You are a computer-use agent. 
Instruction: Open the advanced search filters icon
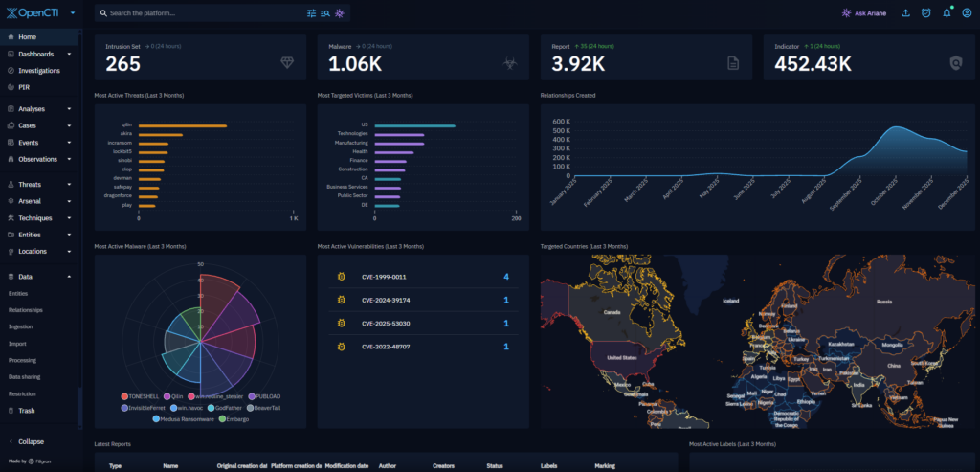[x=311, y=13]
